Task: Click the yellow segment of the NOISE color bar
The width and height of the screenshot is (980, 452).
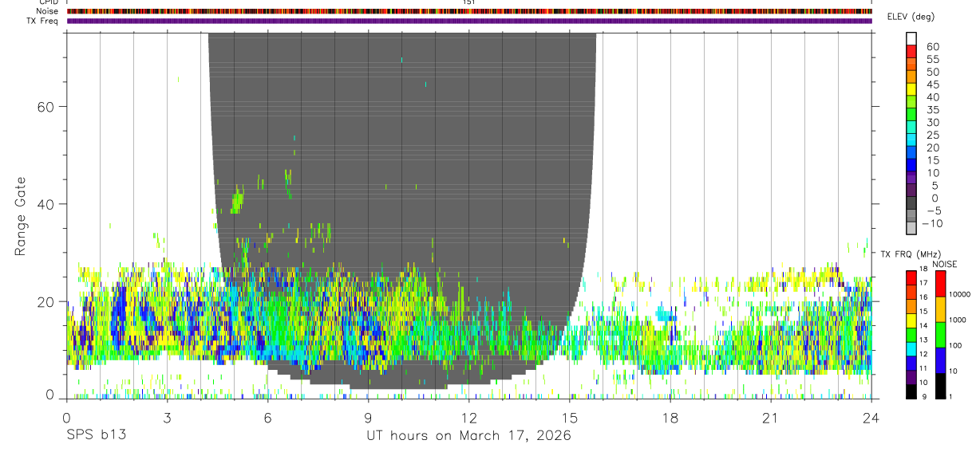Action: click(940, 309)
